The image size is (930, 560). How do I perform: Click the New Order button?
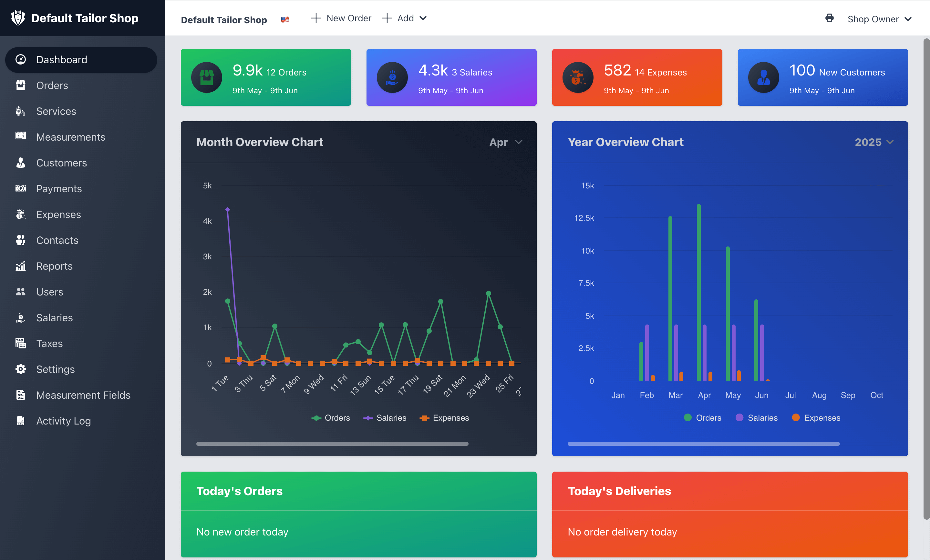341,18
